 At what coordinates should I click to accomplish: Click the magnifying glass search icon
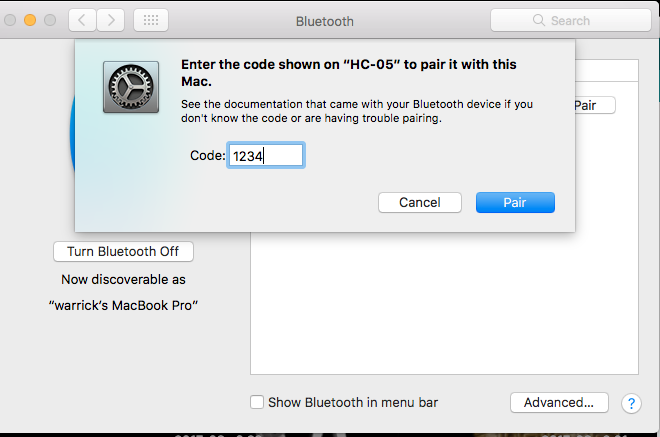(x=538, y=20)
